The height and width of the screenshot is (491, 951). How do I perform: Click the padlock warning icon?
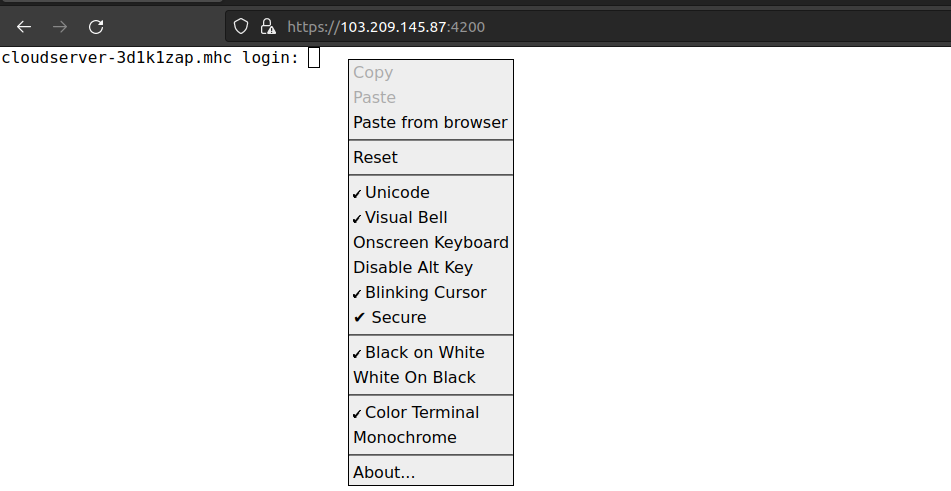[267, 26]
